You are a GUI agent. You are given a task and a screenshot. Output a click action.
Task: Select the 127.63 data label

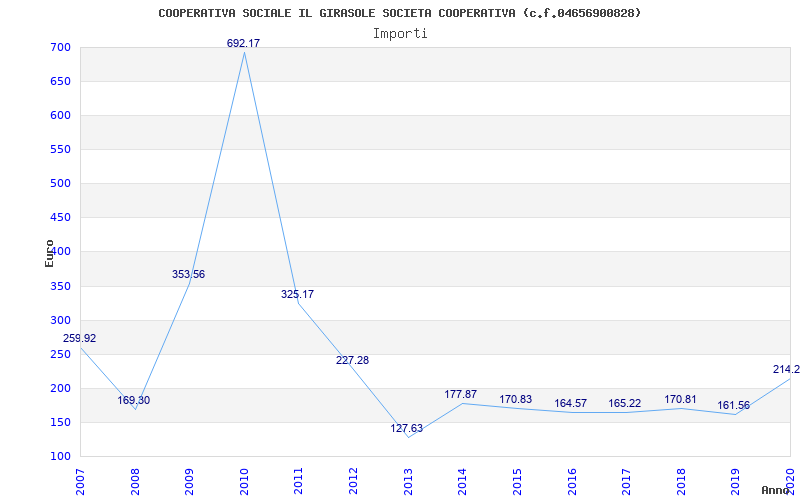pyautogui.click(x=407, y=429)
